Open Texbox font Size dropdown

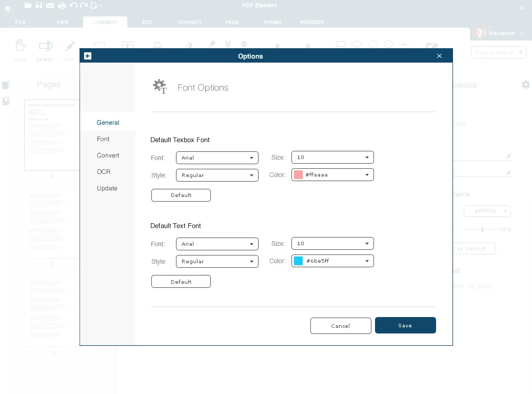tap(332, 157)
